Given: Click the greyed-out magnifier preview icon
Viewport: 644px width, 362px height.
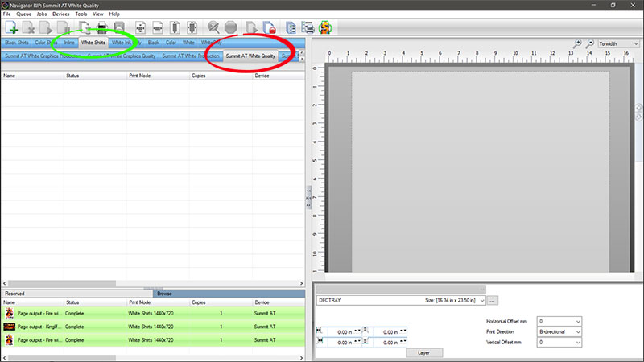Looking at the screenshot, I should pos(213,27).
